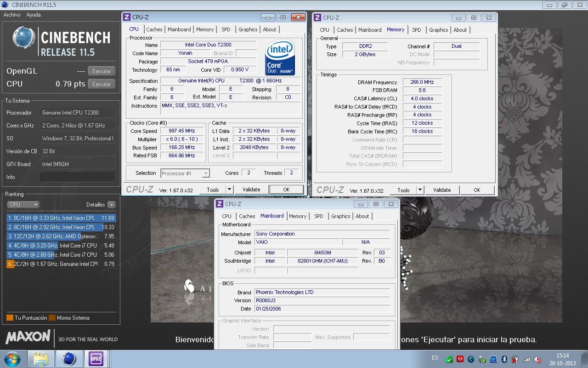The width and height of the screenshot is (588, 368).
Task: Click OK in Memory window
Action: pos(477,190)
